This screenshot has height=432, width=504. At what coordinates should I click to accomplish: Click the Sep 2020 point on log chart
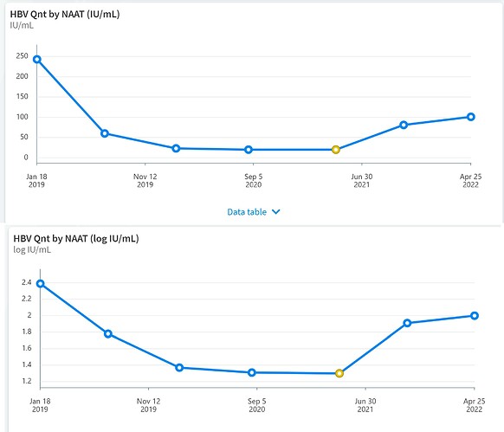tap(252, 372)
